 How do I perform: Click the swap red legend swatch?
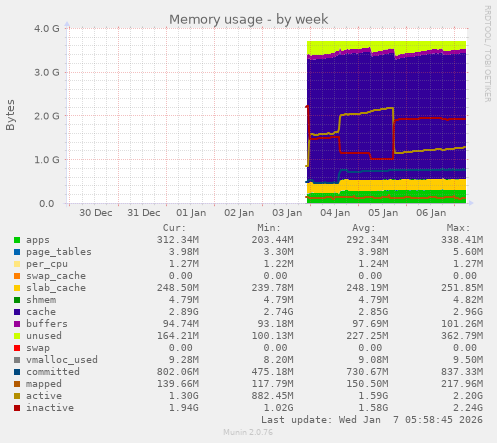pos(17,348)
